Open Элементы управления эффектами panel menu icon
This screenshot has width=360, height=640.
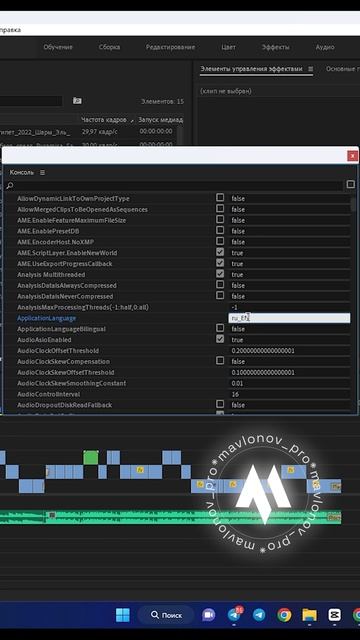(x=310, y=69)
